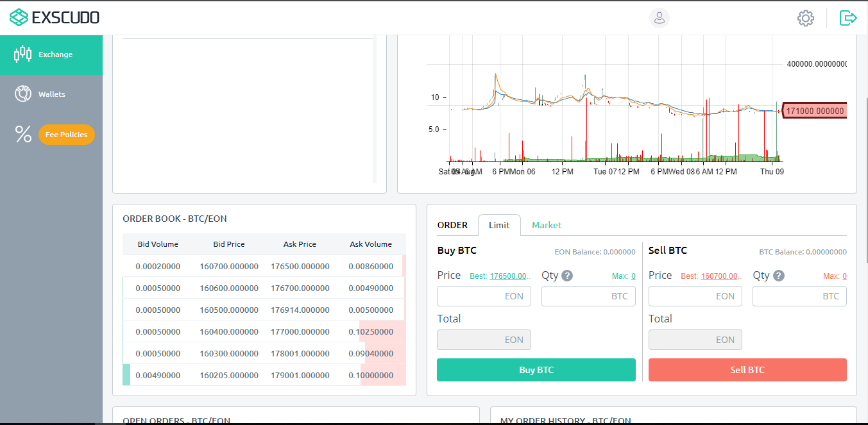Select ask price 177000.000000
Image resolution: width=868 pixels, height=425 pixels.
click(x=300, y=331)
